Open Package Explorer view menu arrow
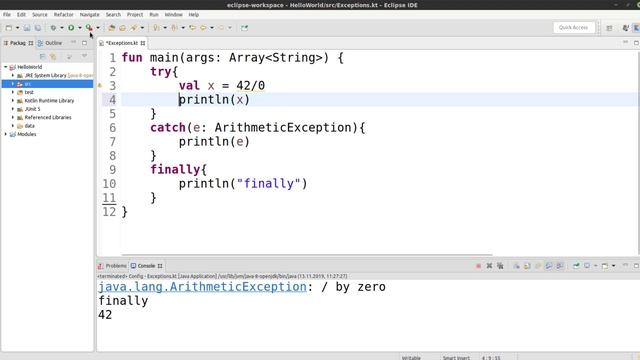640x360 pixels. (84, 56)
